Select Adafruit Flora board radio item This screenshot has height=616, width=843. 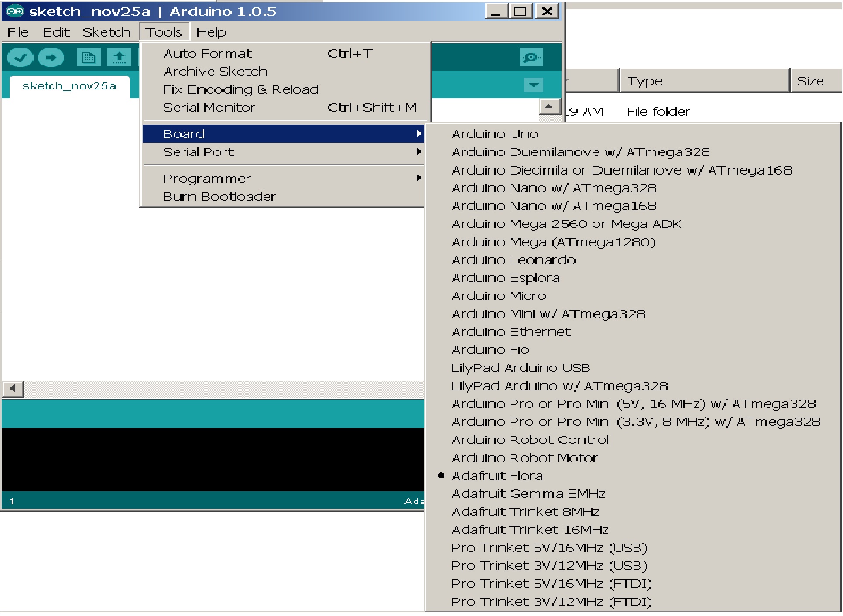click(x=633, y=476)
